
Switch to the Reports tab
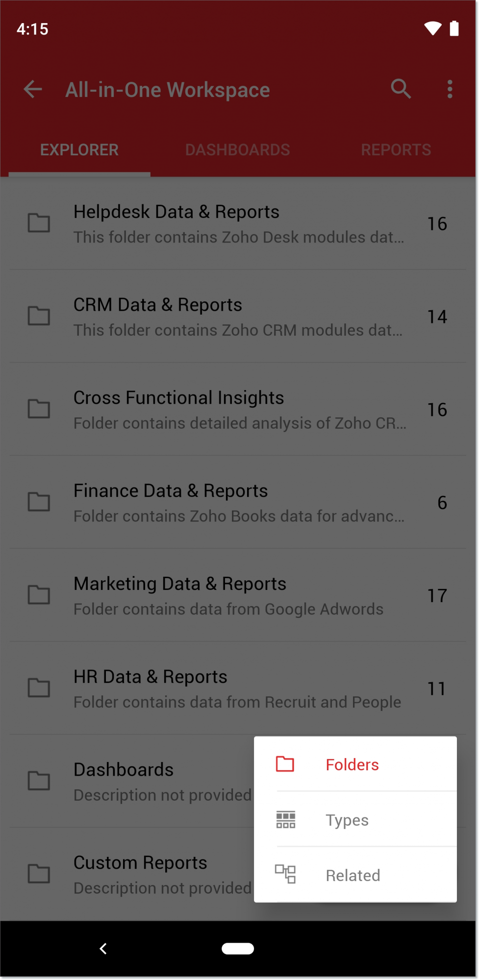(x=396, y=150)
